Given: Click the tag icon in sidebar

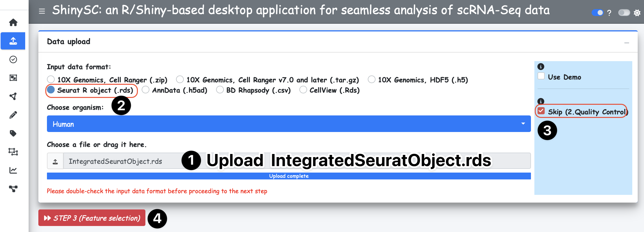Looking at the screenshot, I should pos(13,133).
